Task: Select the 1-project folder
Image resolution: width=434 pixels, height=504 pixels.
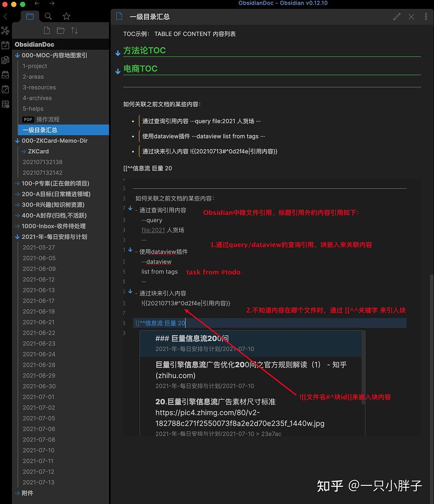Action: [x=35, y=66]
